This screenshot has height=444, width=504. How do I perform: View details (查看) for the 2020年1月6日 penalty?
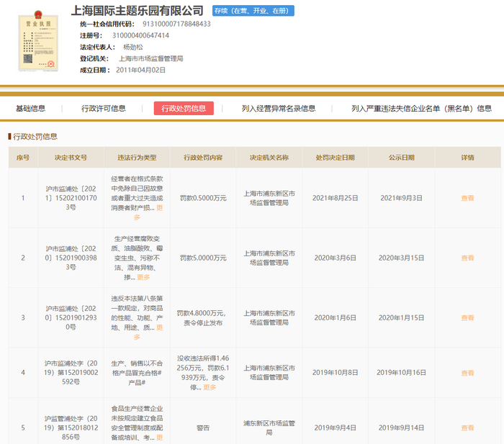(x=467, y=317)
